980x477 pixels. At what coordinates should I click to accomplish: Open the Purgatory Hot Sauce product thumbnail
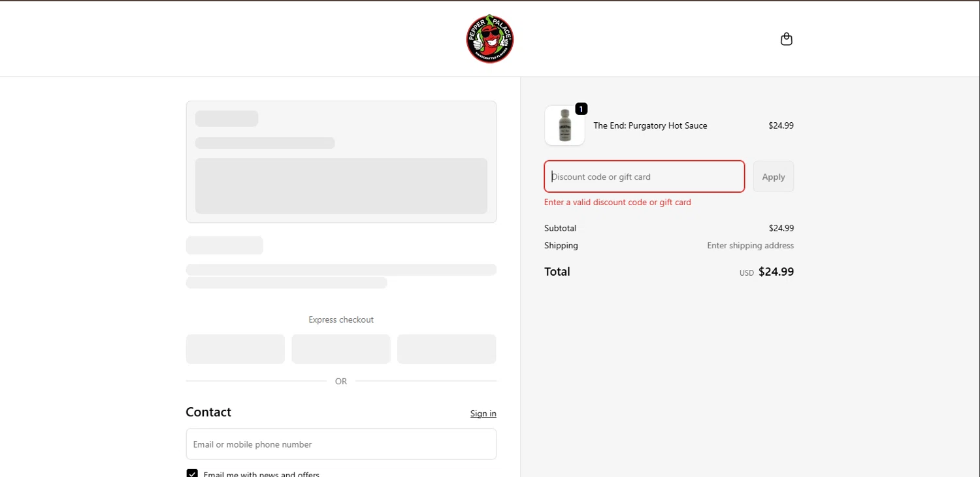click(564, 125)
